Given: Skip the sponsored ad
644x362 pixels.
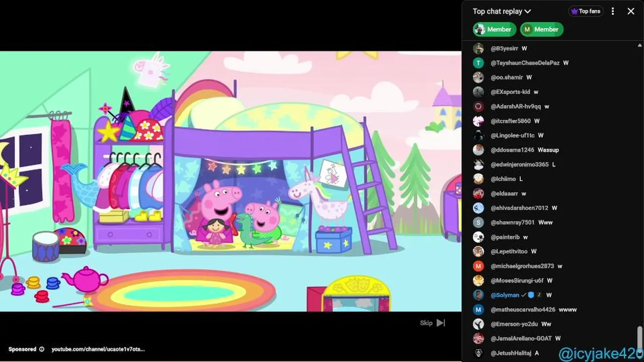Looking at the screenshot, I should point(433,323).
